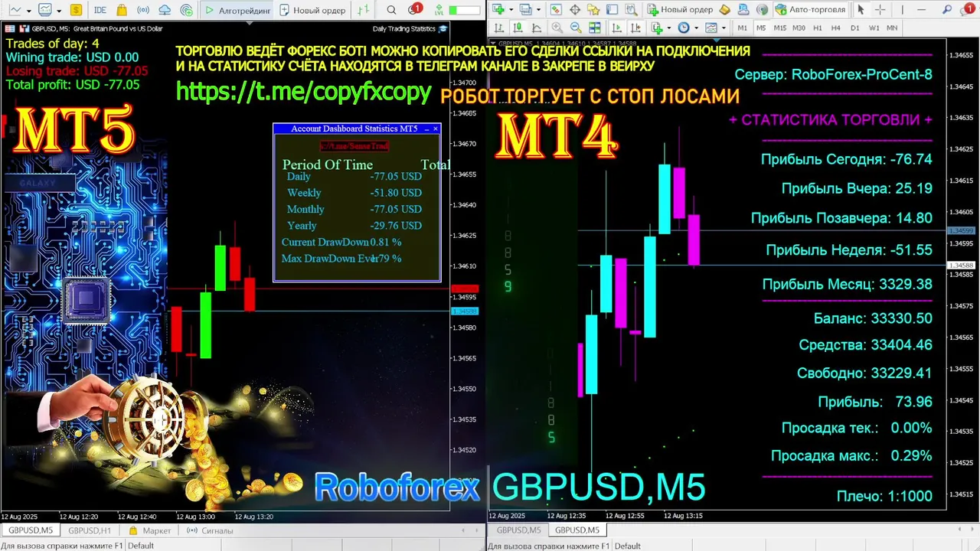Viewport: 980px width, 551px height.
Task: Open the Сигналы tab in MT5
Action: [211, 530]
